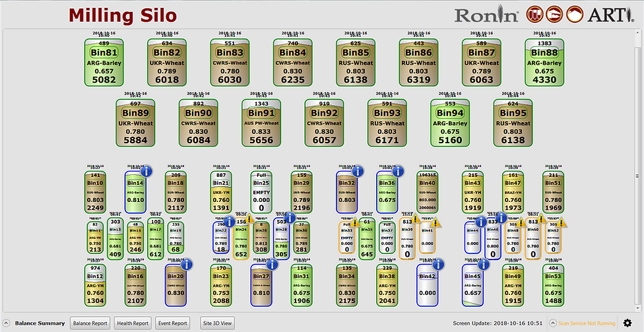The image size is (644, 332).
Task: Click the ARTI logo
Action: click(x=611, y=15)
